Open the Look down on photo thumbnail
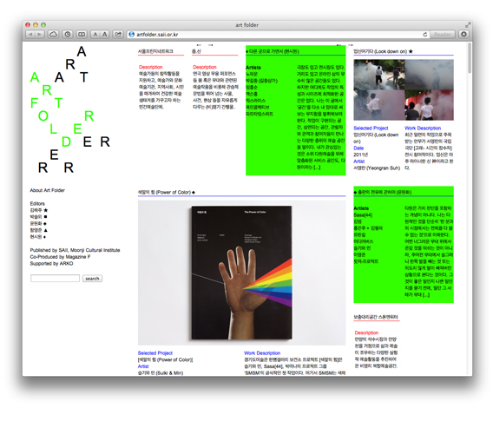The width and height of the screenshot is (493, 448). pos(404,90)
